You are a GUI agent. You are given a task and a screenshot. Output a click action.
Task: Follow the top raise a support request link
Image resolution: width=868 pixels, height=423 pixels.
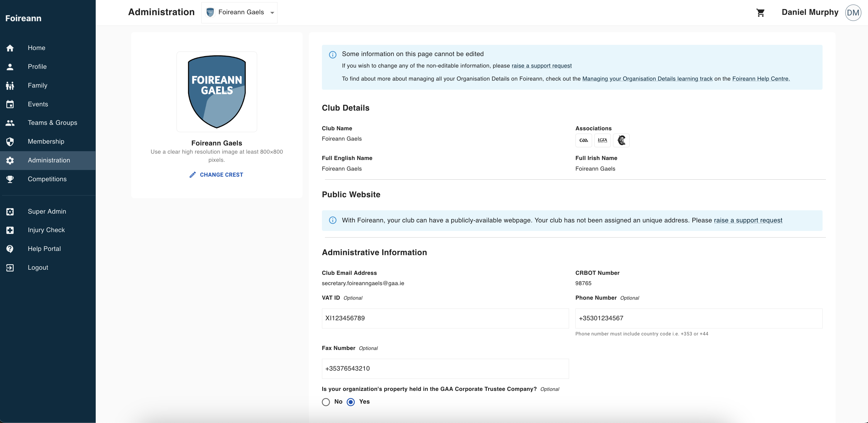(542, 66)
